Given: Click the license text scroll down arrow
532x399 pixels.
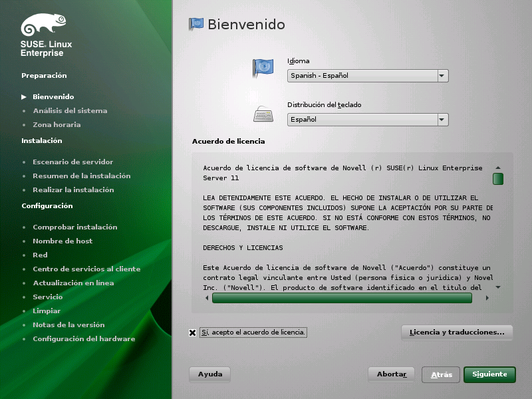Looking at the screenshot, I should click(x=498, y=287).
